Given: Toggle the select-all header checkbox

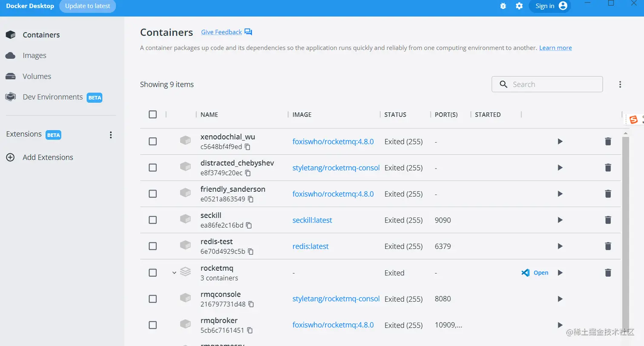Looking at the screenshot, I should coord(153,114).
